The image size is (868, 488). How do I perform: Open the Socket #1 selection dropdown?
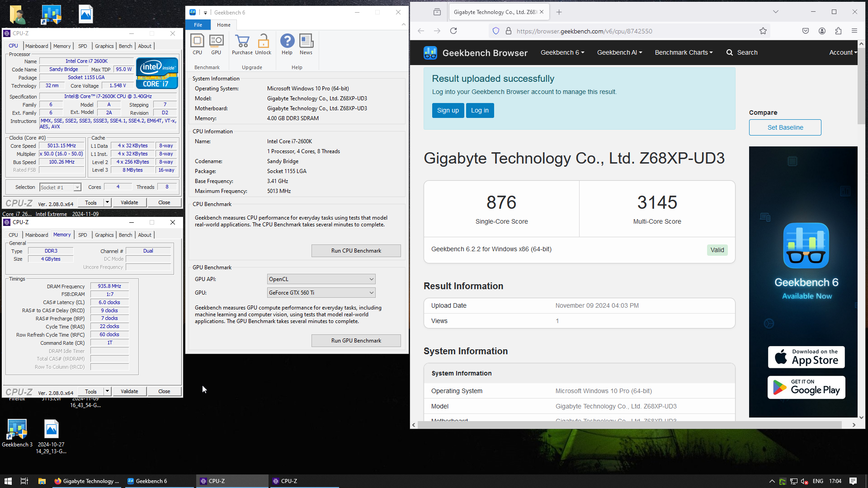click(60, 188)
